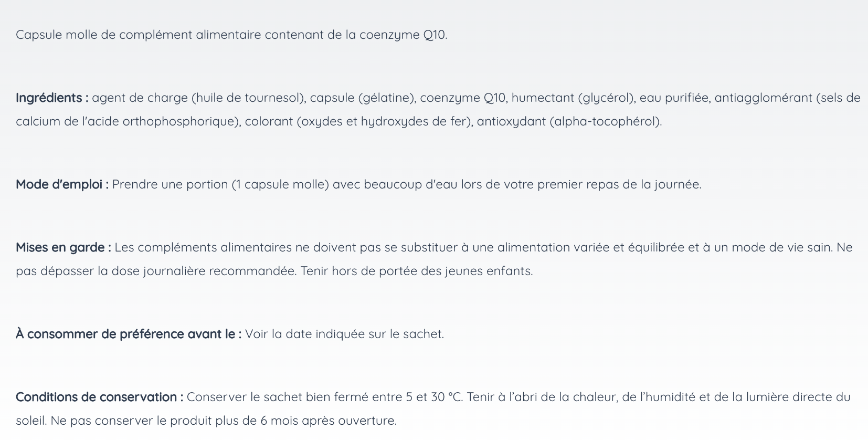Click the "Conditions de conservation :" heading

[99, 397]
